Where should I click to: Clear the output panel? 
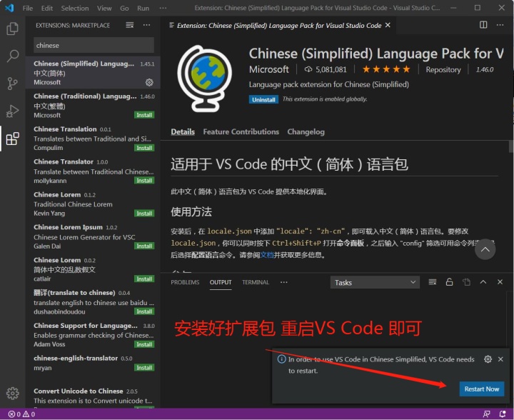click(x=433, y=282)
